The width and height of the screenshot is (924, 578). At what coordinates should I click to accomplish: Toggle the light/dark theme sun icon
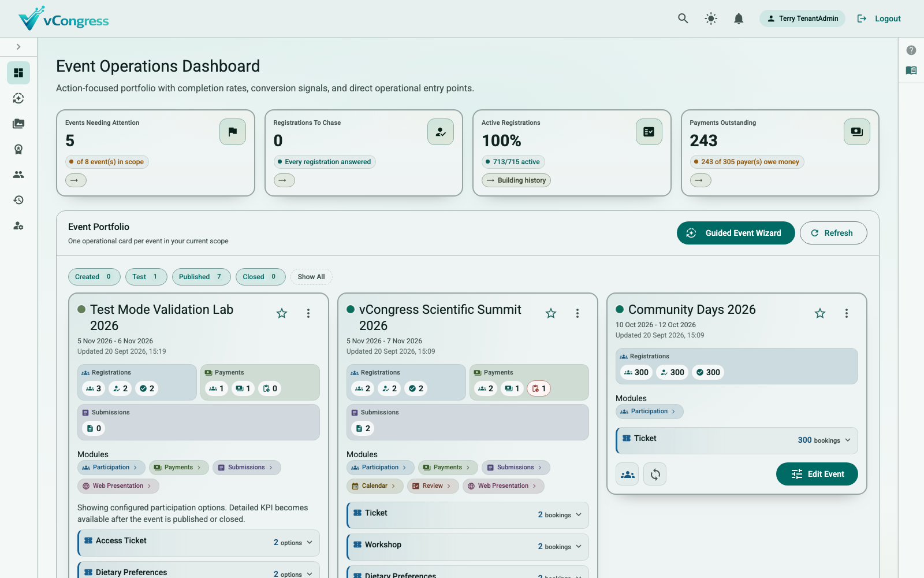tap(711, 18)
